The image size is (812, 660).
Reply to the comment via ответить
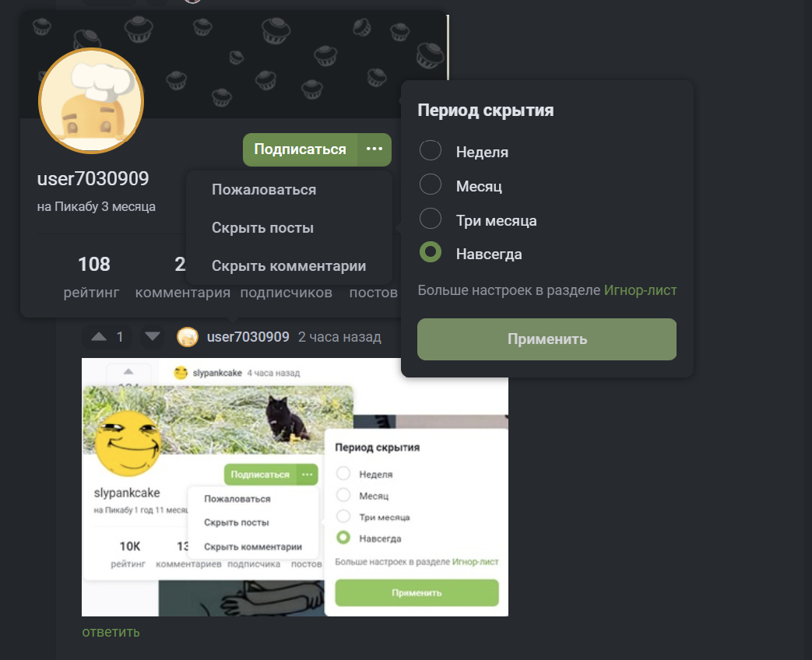point(111,632)
